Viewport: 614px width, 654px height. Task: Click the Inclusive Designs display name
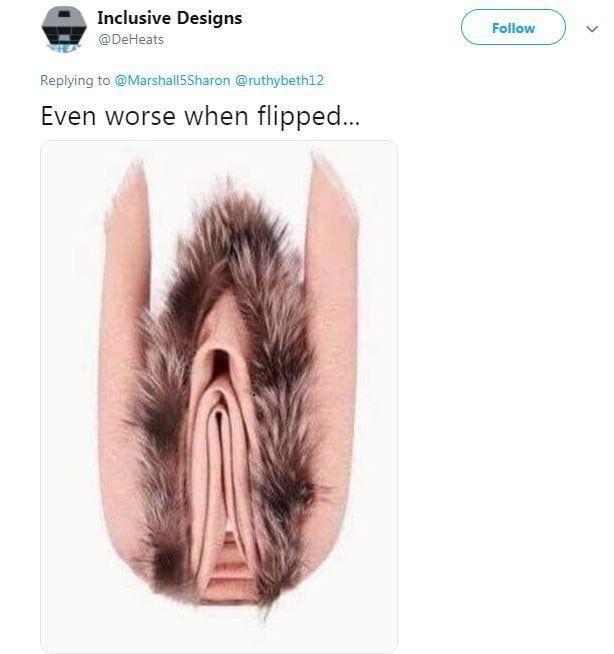click(169, 18)
